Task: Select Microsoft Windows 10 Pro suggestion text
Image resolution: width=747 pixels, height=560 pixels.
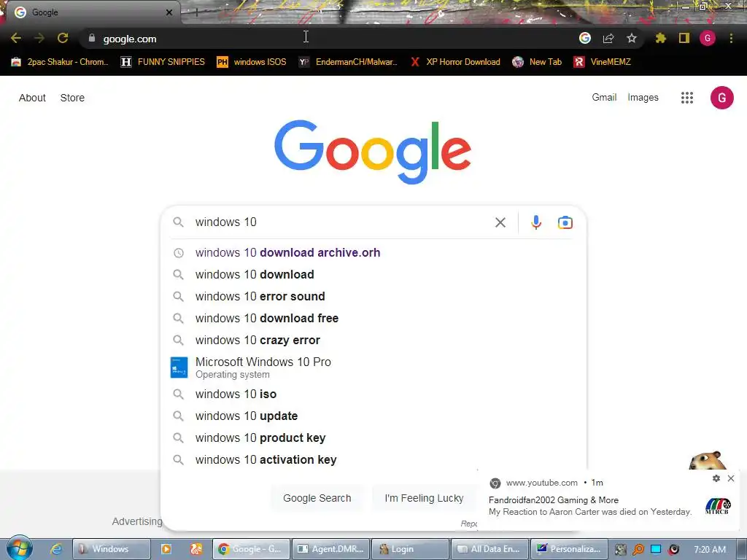Action: 263,362
